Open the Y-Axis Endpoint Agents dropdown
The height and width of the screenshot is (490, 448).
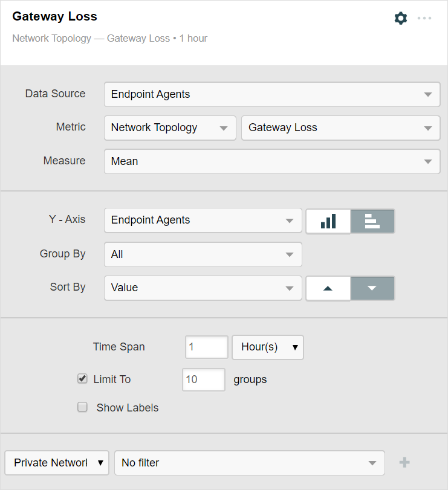coord(203,221)
